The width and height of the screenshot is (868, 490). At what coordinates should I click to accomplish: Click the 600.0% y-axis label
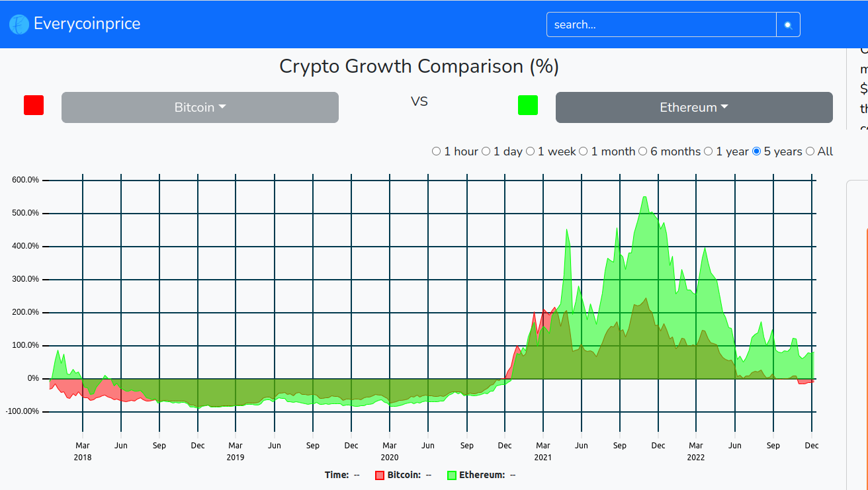26,180
